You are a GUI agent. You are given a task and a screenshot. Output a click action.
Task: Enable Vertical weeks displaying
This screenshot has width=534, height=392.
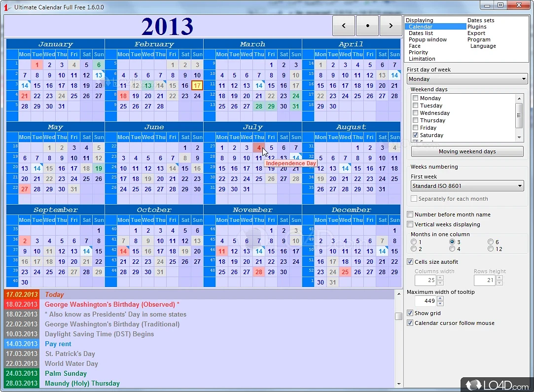coord(410,224)
